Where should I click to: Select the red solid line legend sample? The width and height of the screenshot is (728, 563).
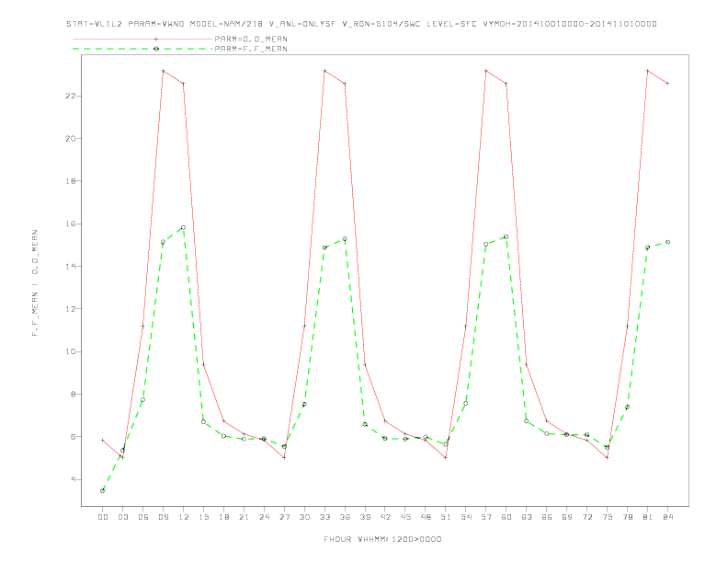tap(142, 39)
